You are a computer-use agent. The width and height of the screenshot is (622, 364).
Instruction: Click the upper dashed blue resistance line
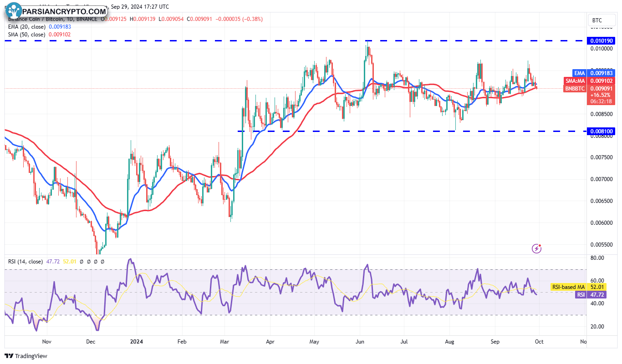click(x=228, y=40)
